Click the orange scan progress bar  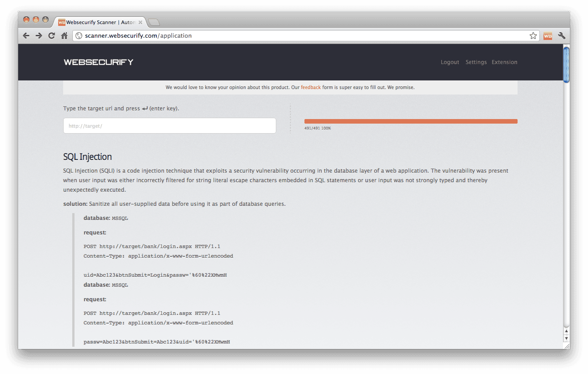pos(411,121)
